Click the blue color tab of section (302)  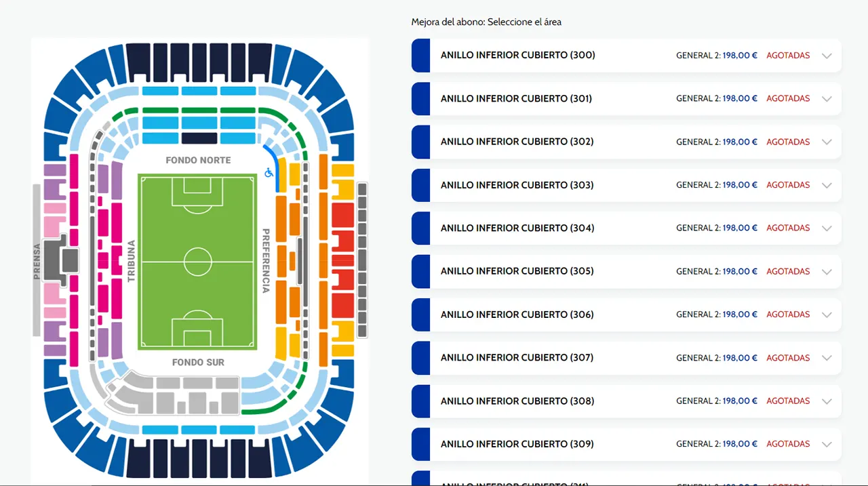point(420,142)
